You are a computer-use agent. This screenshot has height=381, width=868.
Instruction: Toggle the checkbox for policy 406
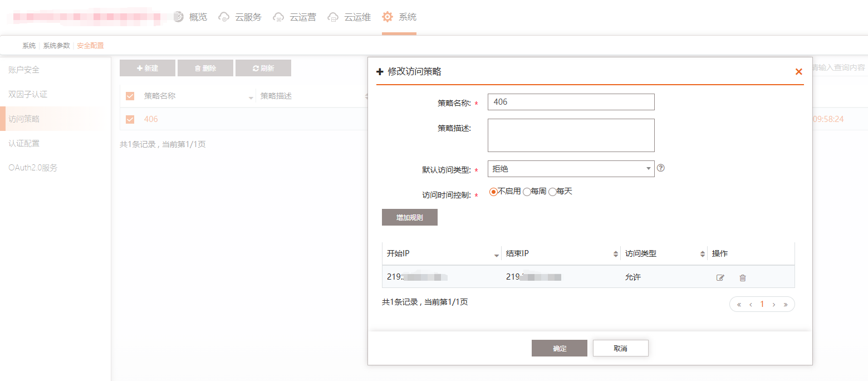[130, 119]
